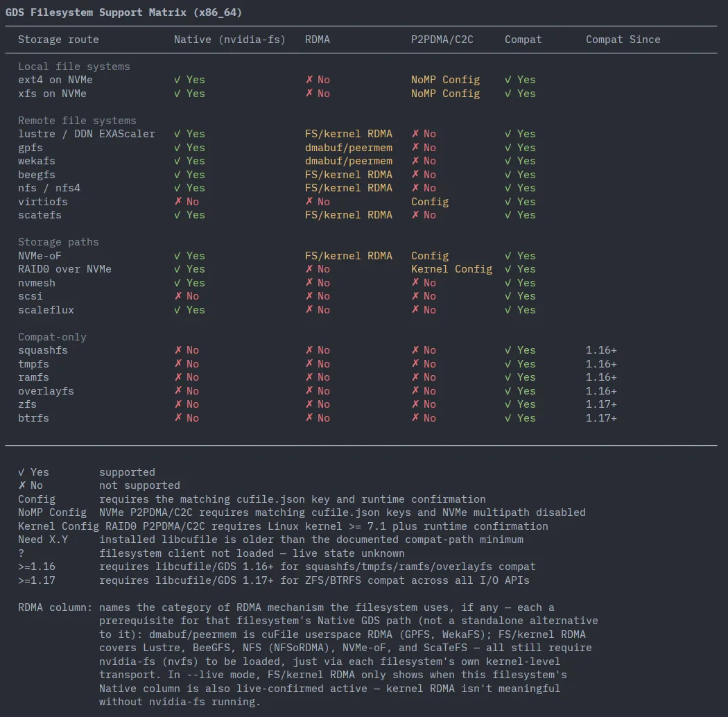Click the ">=1.17" legend entry
The width and height of the screenshot is (728, 717).
(37, 580)
